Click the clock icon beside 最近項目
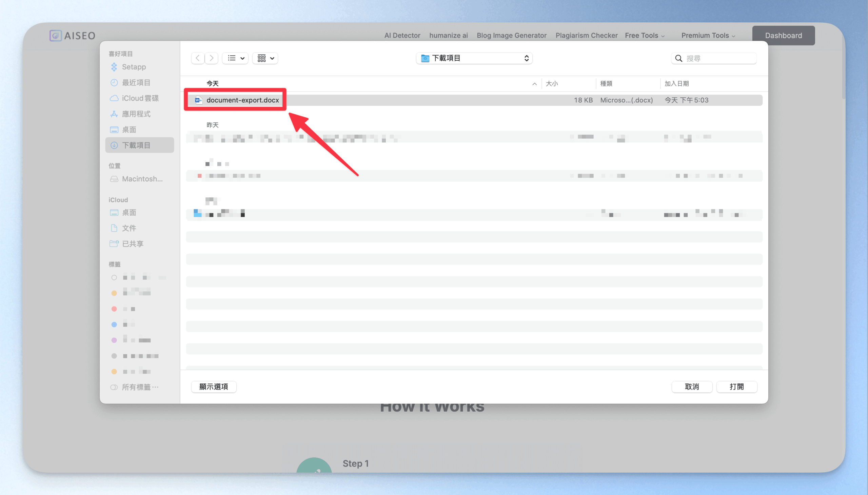Screen dimensions: 868x495 tap(114, 83)
